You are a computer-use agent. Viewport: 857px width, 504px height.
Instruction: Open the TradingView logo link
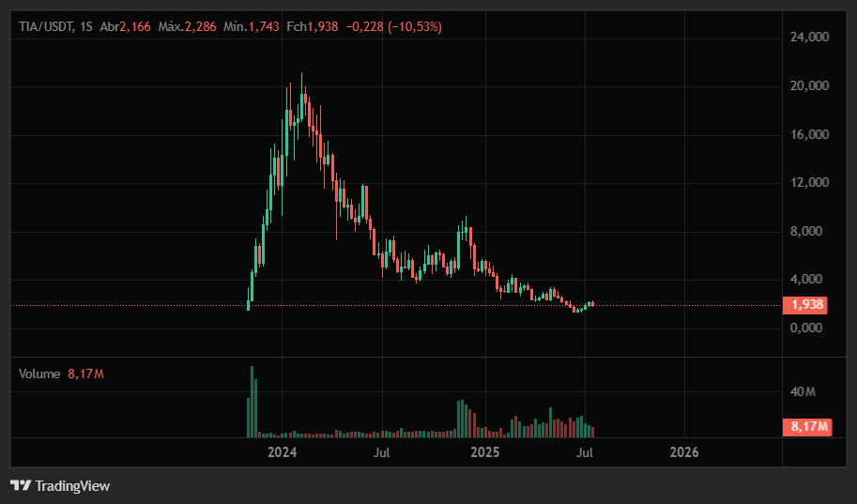click(60, 485)
